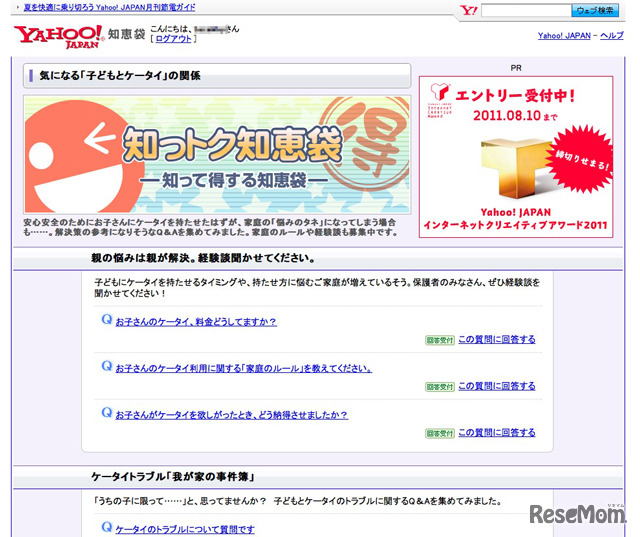Click the Q icon for 家庭のルール question

[107, 366]
